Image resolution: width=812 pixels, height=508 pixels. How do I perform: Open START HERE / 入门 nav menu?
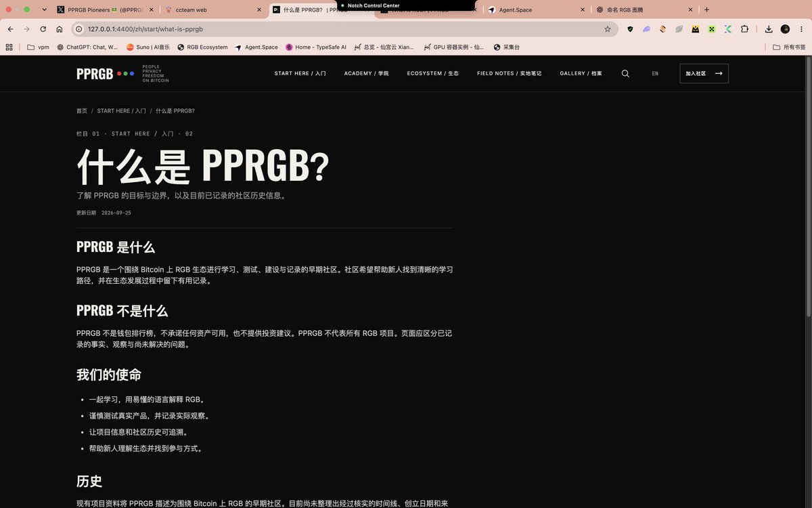tap(300, 73)
